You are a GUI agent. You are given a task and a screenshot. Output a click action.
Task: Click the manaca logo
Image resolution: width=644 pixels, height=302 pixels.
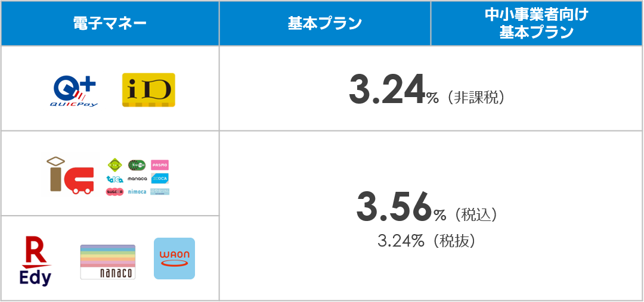(137, 179)
